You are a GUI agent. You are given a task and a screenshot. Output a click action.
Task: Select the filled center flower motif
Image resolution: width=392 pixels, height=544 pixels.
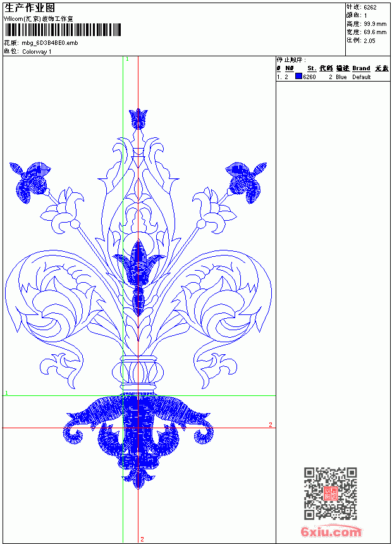tap(138, 263)
